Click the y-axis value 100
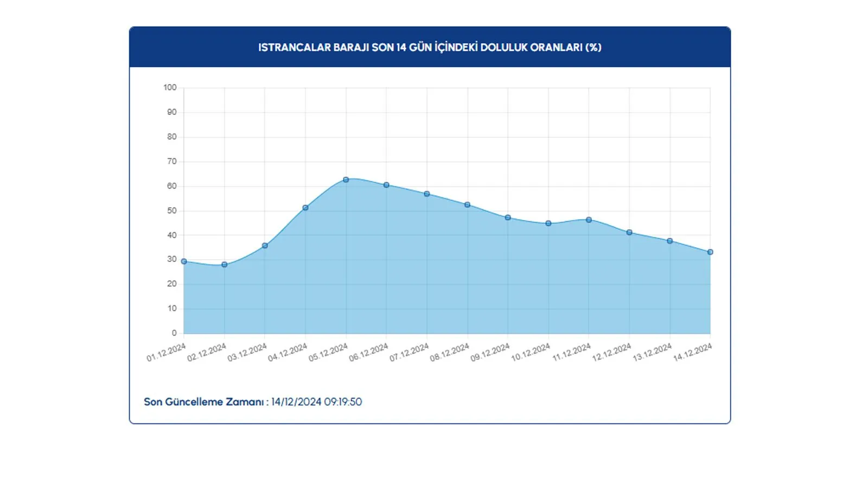This screenshot has width=868, height=488. (x=170, y=87)
